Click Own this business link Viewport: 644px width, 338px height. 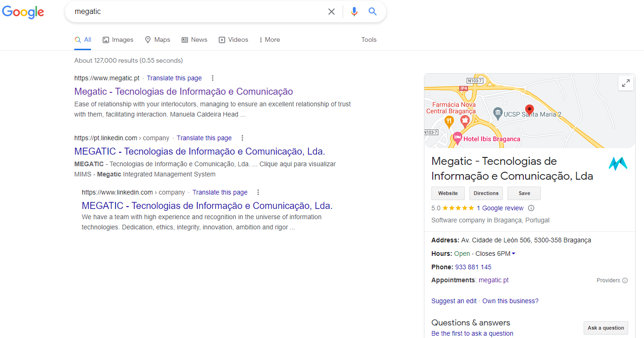point(510,301)
